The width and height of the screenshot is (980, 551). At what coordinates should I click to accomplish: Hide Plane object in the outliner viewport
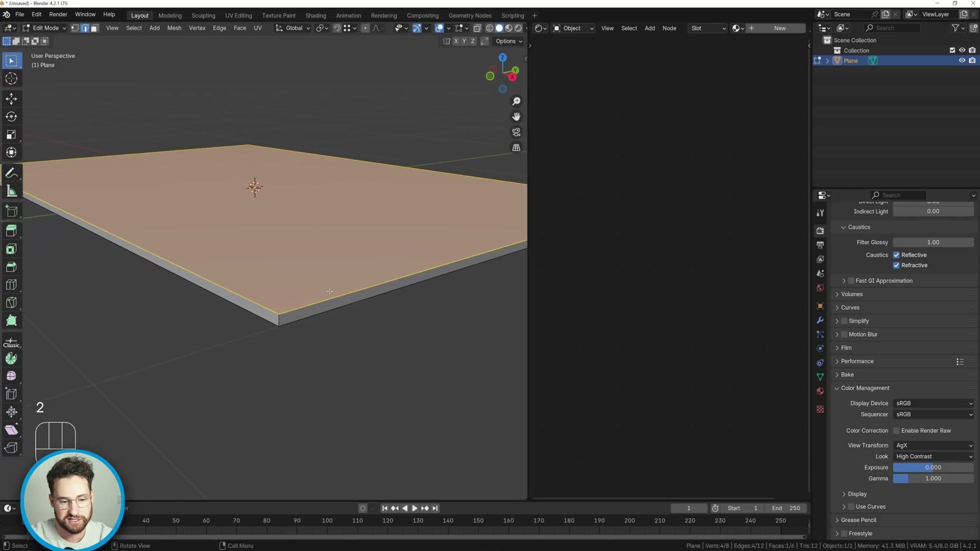[962, 61]
